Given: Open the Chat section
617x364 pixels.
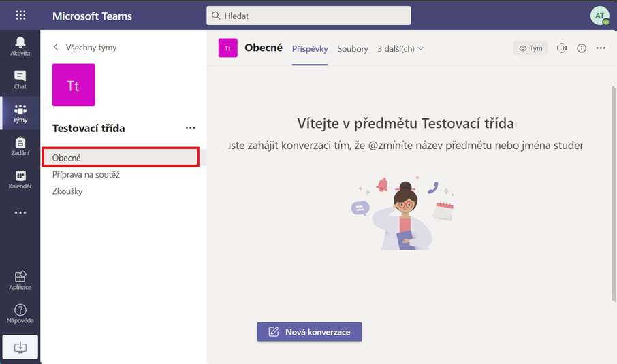Looking at the screenshot, I should [20, 80].
